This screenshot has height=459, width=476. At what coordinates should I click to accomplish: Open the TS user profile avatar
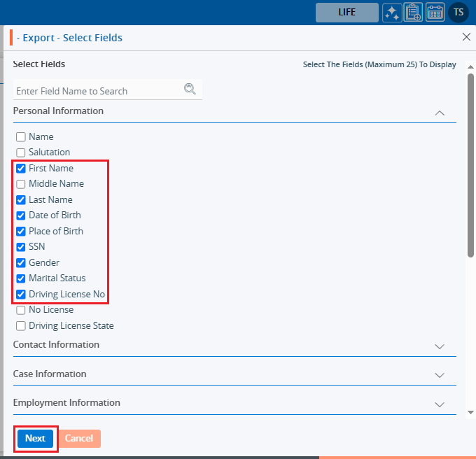(x=458, y=12)
